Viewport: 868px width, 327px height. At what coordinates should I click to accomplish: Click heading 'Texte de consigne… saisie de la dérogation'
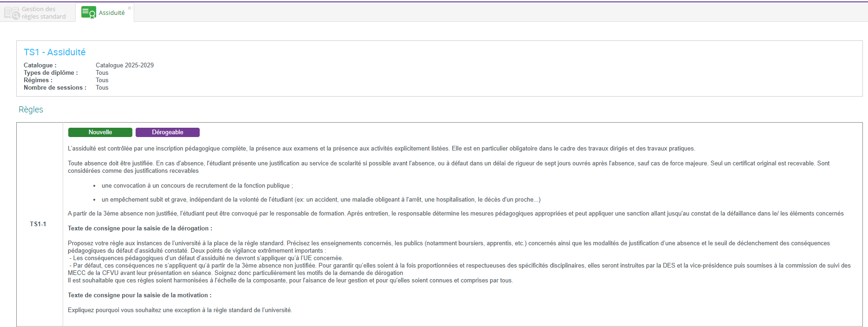click(140, 229)
